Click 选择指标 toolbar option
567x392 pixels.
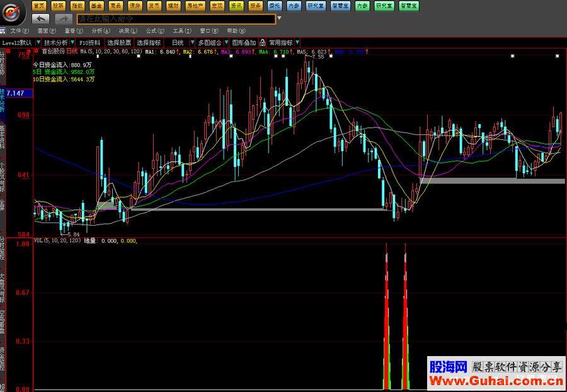point(149,43)
